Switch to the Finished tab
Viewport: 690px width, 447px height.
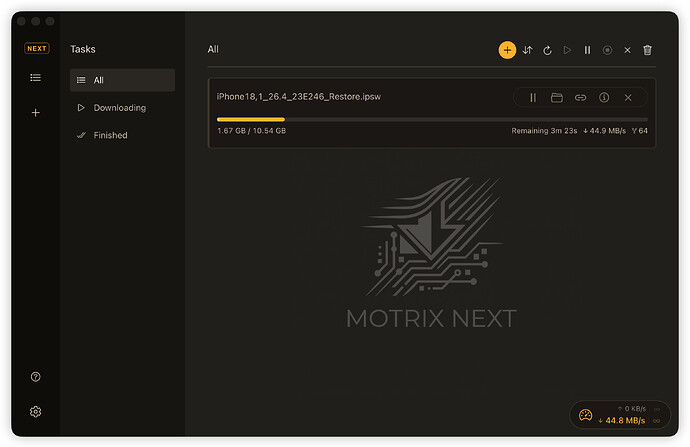click(x=122, y=135)
